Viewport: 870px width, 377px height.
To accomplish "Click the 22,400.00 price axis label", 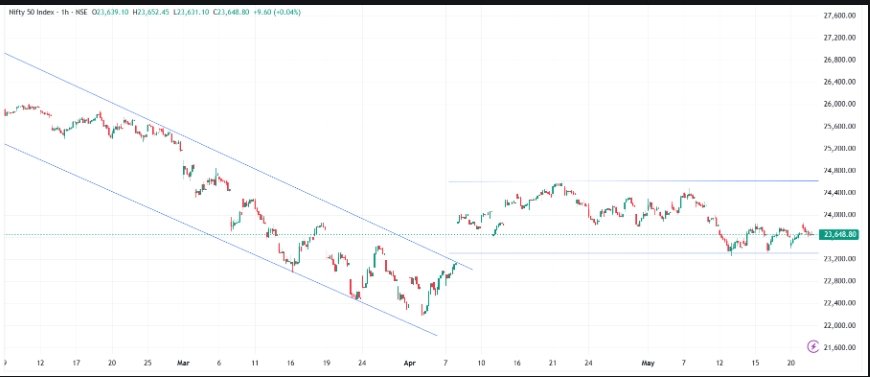I will click(x=838, y=304).
